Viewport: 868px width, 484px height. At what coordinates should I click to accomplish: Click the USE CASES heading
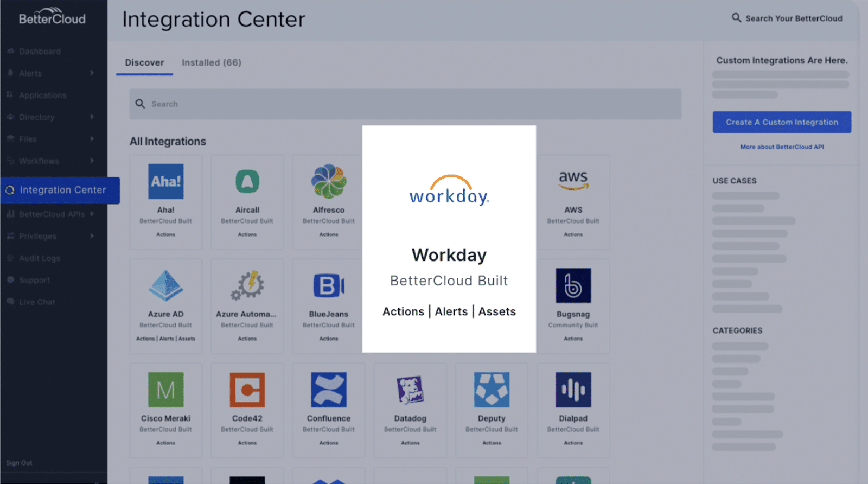735,181
